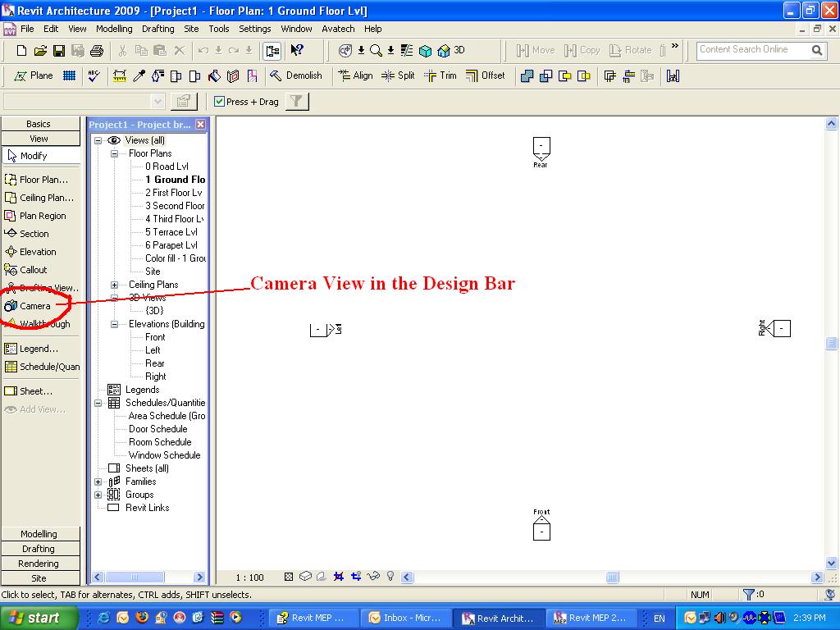
Task: Click the Align tool
Action: pyautogui.click(x=354, y=76)
